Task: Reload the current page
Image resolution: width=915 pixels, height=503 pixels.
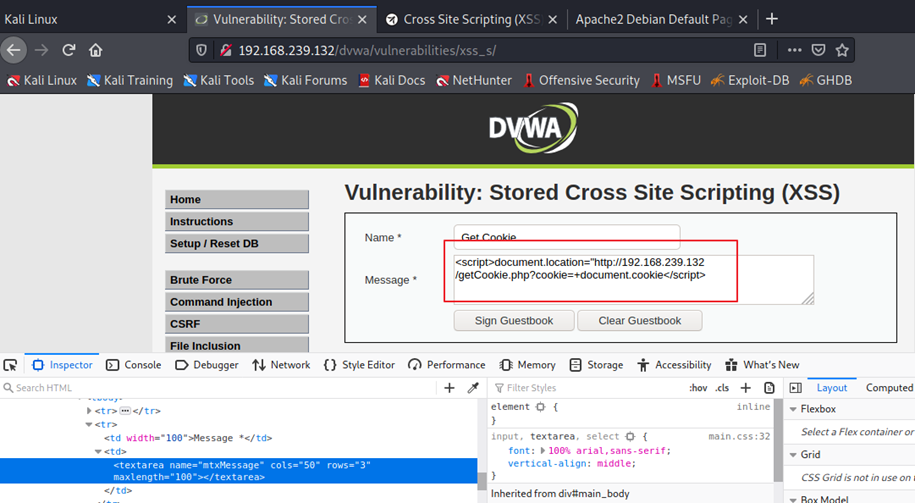Action: click(x=69, y=50)
